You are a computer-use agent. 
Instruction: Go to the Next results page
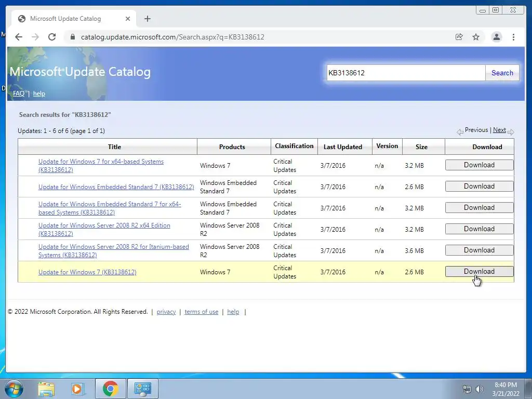coord(499,130)
